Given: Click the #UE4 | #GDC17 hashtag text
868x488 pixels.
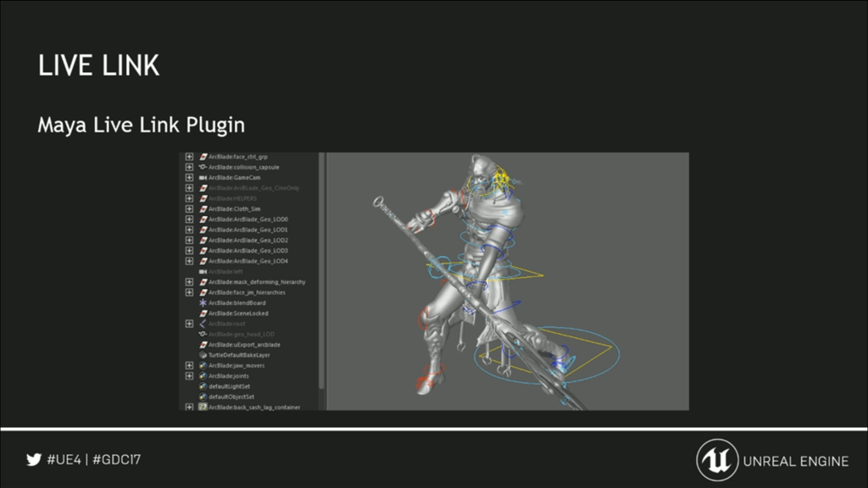Looking at the screenshot, I should [93, 460].
